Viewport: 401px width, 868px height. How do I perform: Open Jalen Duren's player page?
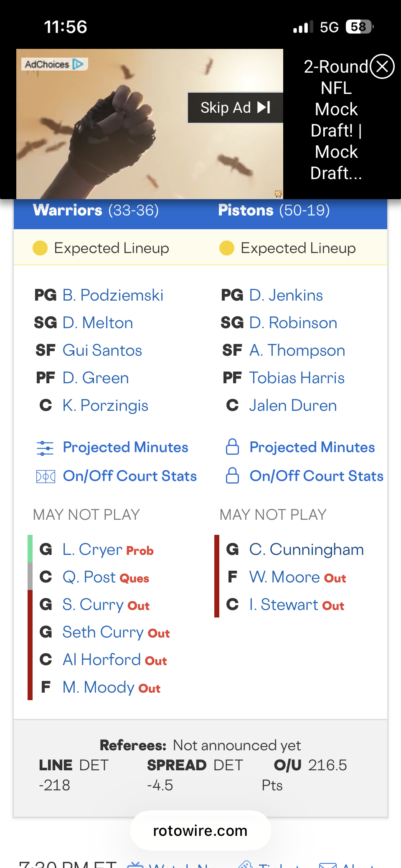click(293, 405)
